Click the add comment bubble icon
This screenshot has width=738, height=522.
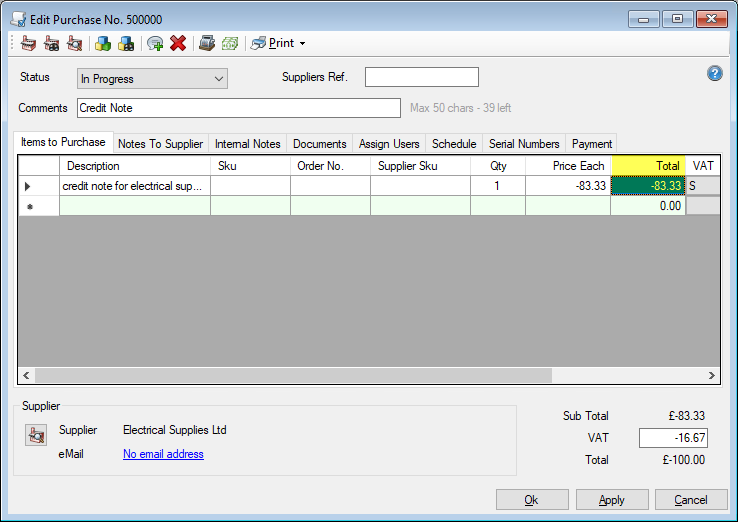[x=155, y=43]
